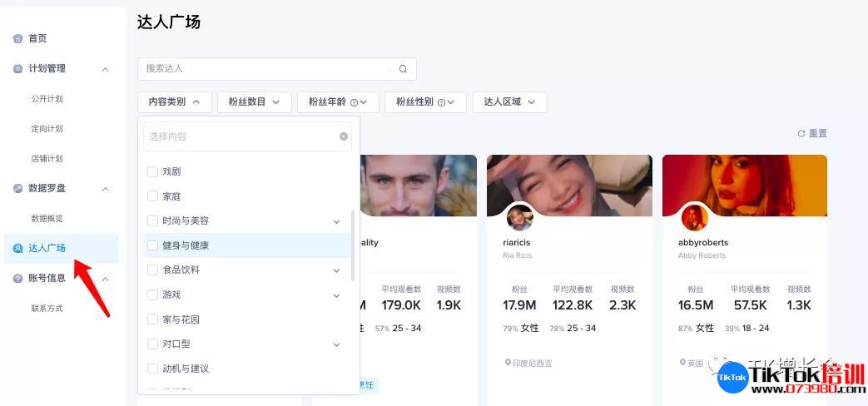Tick the 食品饮料 checkbox

pyautogui.click(x=153, y=270)
